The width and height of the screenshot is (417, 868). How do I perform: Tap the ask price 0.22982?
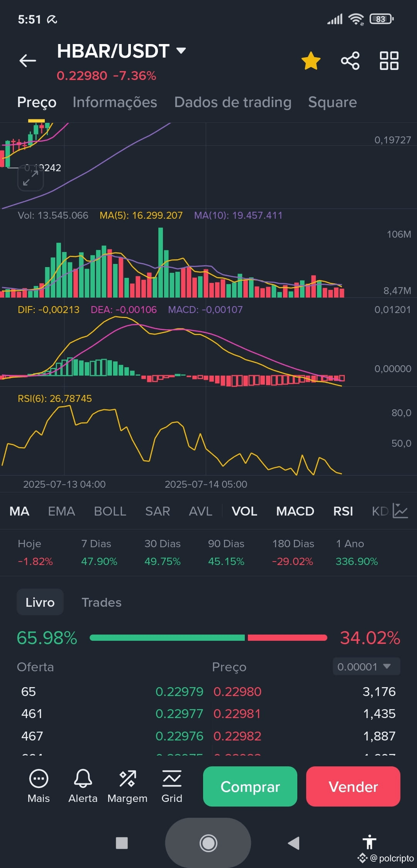[x=237, y=736]
